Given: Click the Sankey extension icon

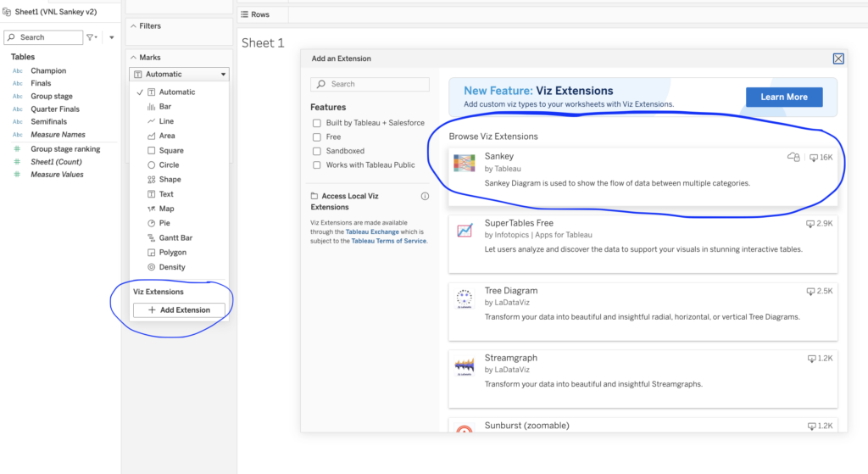Looking at the screenshot, I should 464,164.
